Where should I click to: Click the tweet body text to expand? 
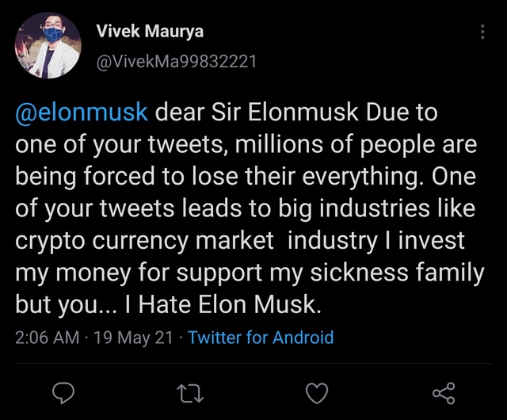(246, 209)
